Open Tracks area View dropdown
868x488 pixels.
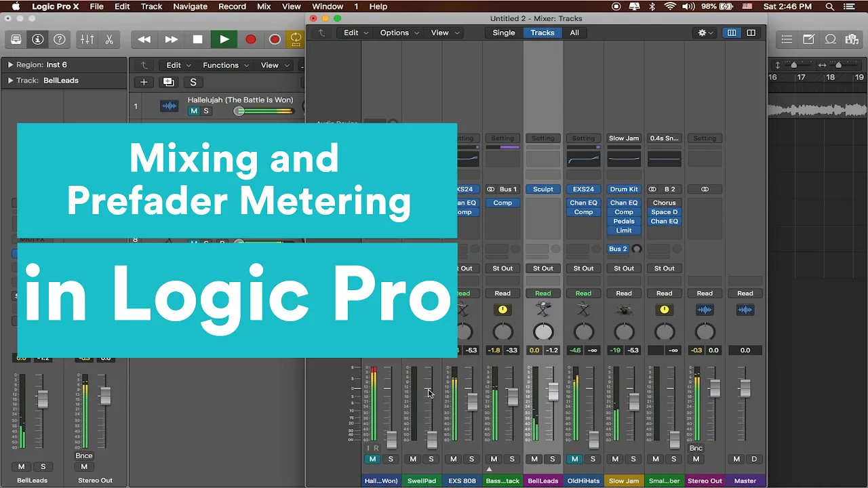[x=275, y=65]
